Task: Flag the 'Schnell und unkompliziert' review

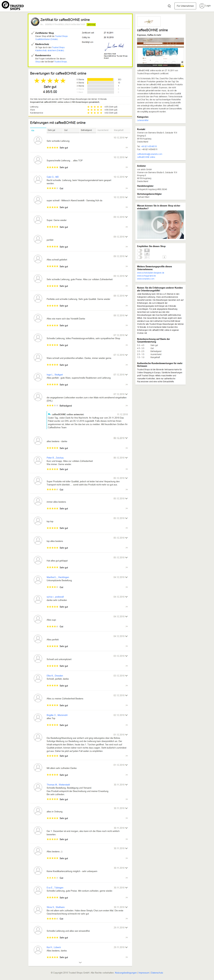Action: pyautogui.click(x=127, y=666)
